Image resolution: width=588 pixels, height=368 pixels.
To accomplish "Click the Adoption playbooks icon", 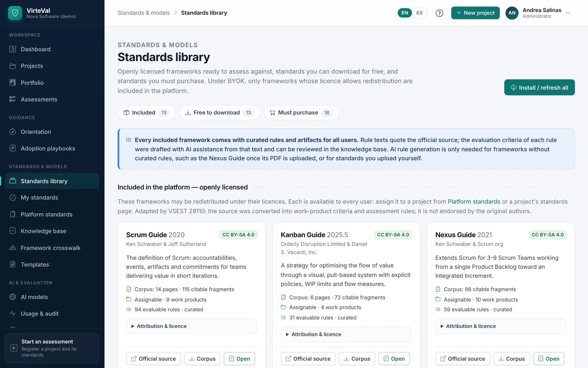I will click(12, 148).
